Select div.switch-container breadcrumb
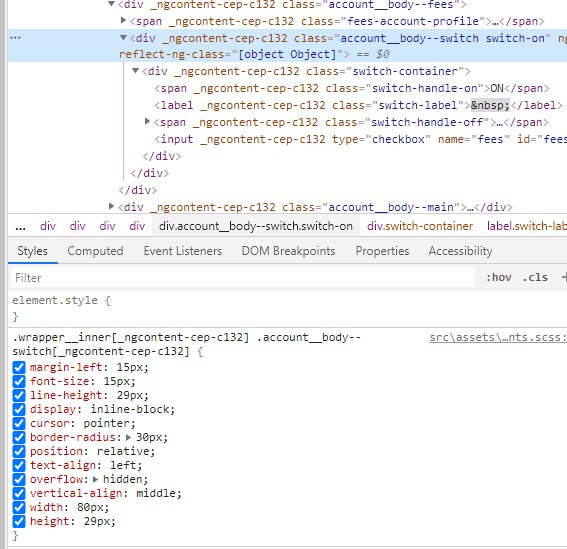 click(x=420, y=226)
